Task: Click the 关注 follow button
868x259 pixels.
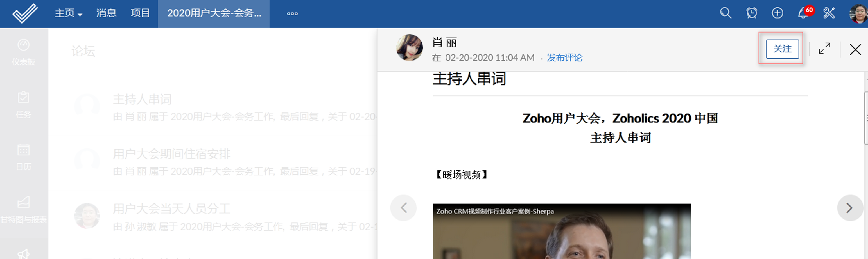Action: (x=782, y=49)
